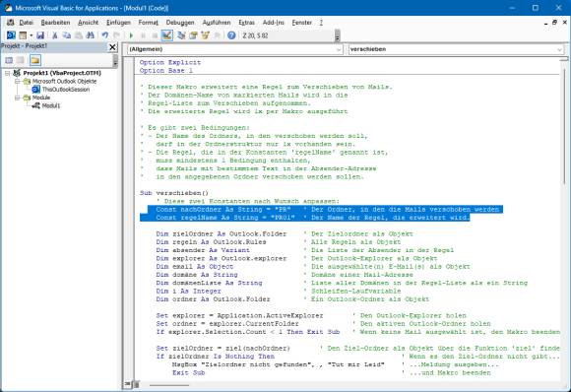Toggle Design Mode icon
The height and width of the screenshot is (392, 571).
coord(166,35)
